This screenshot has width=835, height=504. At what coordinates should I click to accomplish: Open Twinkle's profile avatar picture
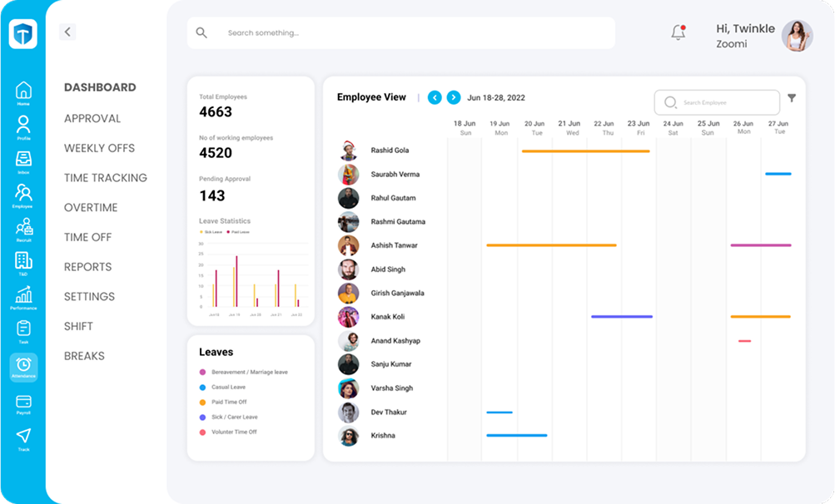point(797,36)
